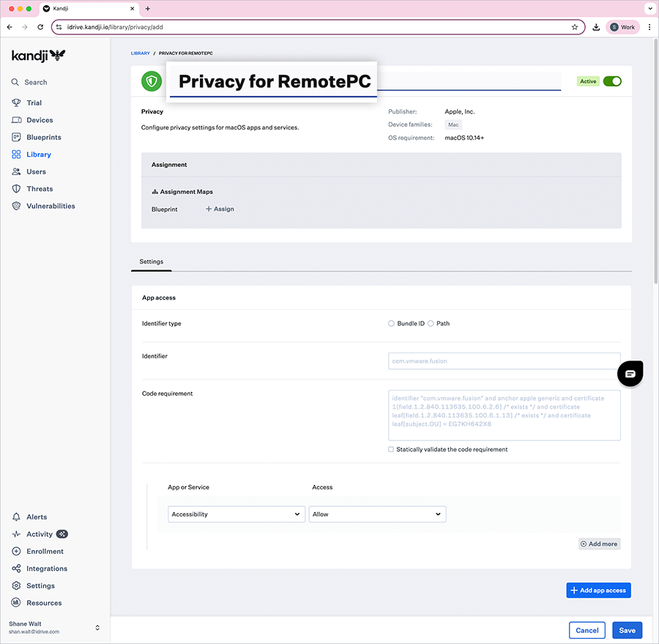
Task: Switch to the Settings tab
Action: tap(151, 262)
